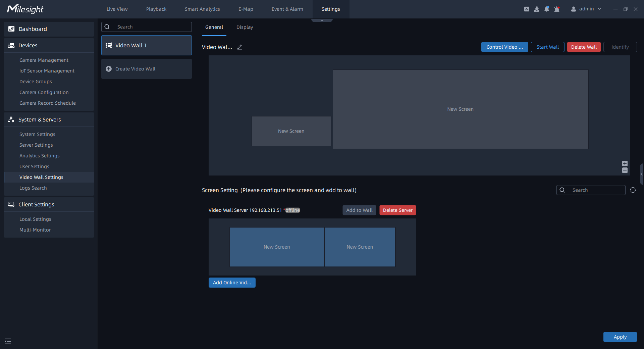Image resolution: width=644 pixels, height=349 pixels.
Task: Open the system health monitor icon
Action: [527, 9]
